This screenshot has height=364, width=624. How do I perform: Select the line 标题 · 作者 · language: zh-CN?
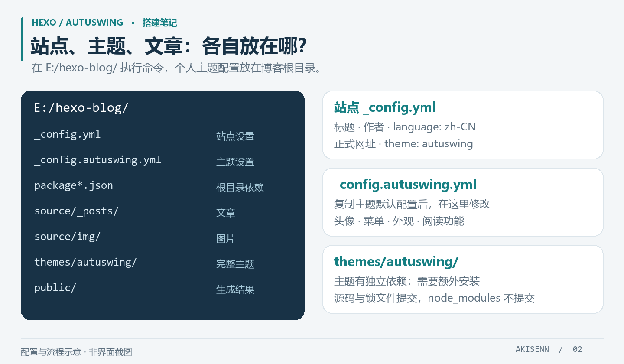405,127
